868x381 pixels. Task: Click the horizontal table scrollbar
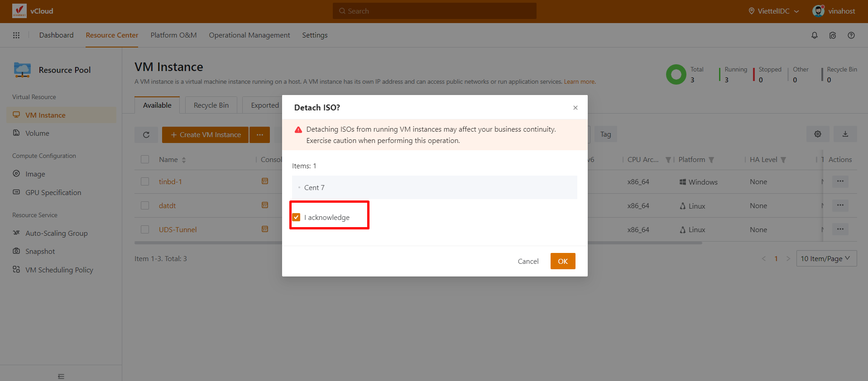(x=418, y=243)
